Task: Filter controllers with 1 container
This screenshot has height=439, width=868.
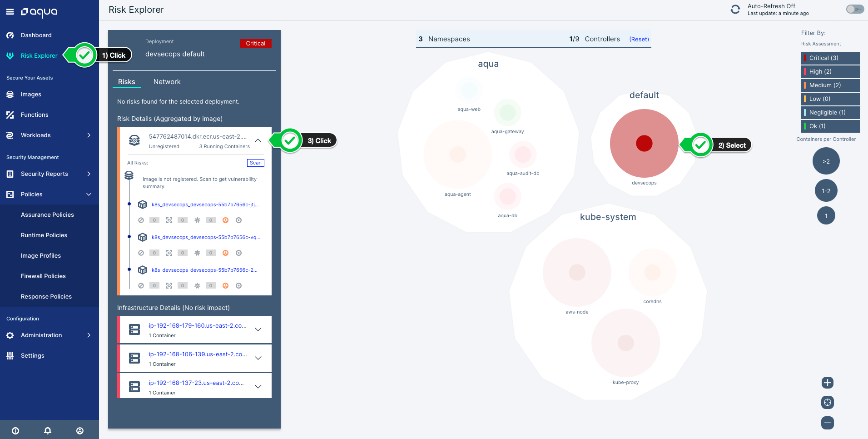Action: tap(826, 216)
